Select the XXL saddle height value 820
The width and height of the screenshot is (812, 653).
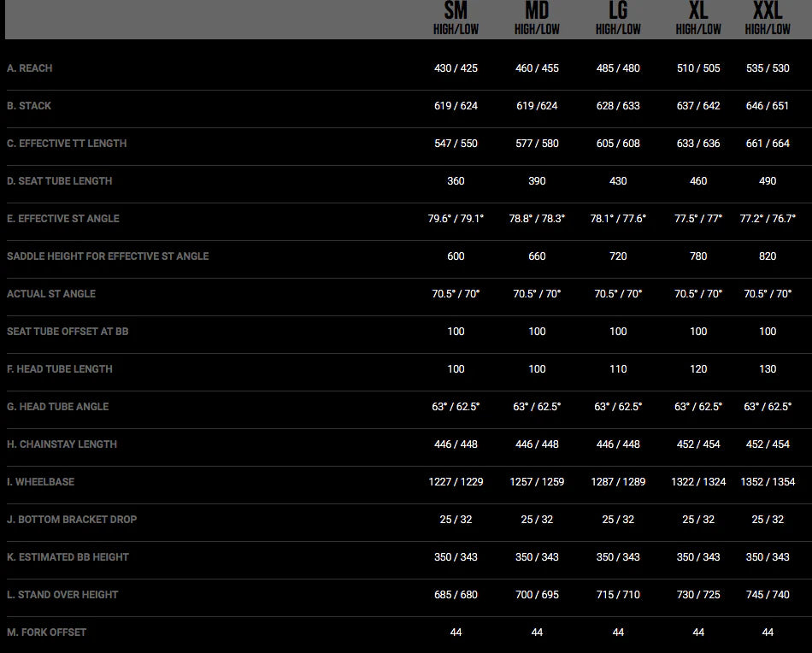pos(768,256)
